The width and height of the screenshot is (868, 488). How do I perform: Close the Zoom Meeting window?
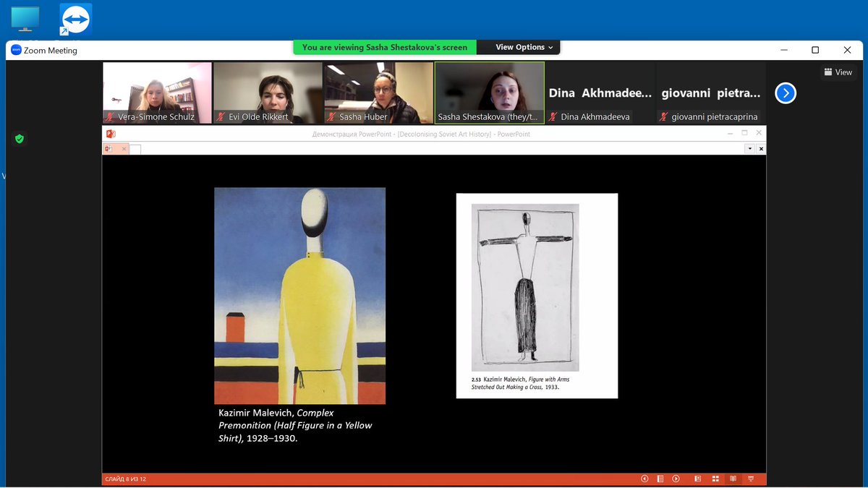(847, 50)
